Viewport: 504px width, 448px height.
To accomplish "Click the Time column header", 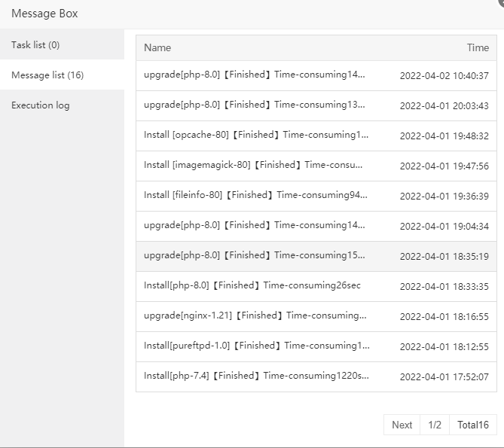I will [478, 47].
